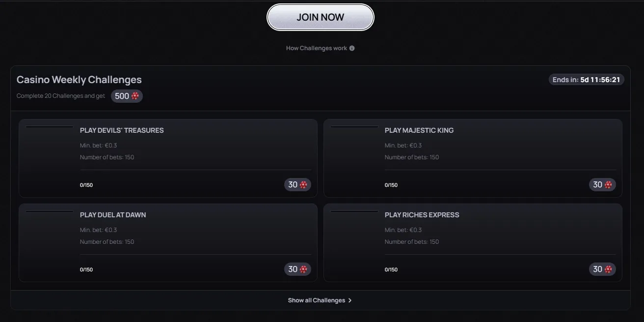Select the Play Duel at Dawn challenge card
Viewport: 644px width, 322px height.
[x=168, y=242]
